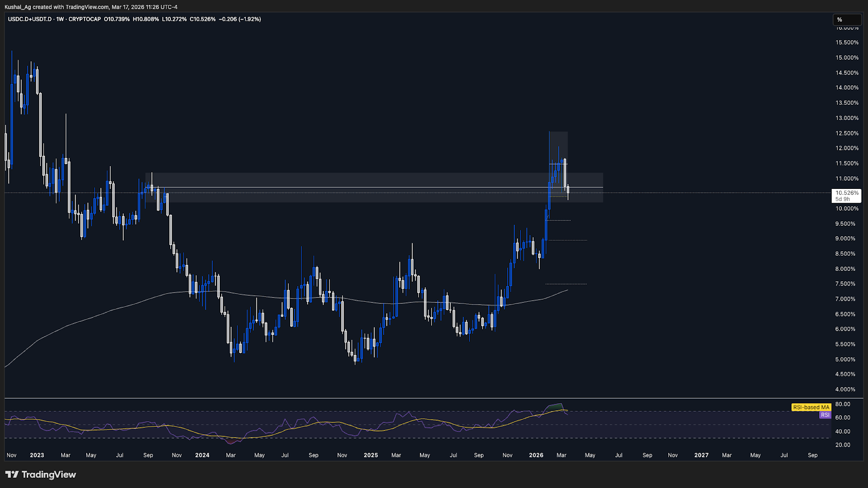This screenshot has width=868, height=488.
Task: Click the 2025 year label on time axis
Action: [x=371, y=455]
